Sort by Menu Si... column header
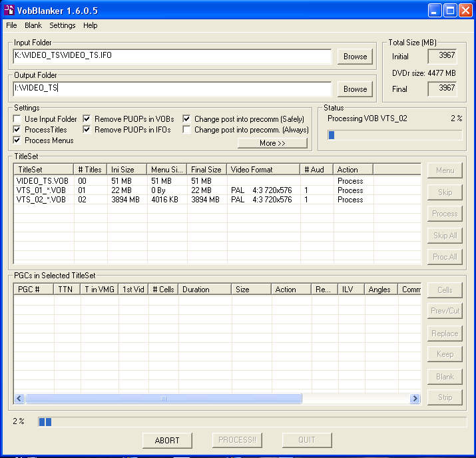The width and height of the screenshot is (476, 458). (x=166, y=169)
